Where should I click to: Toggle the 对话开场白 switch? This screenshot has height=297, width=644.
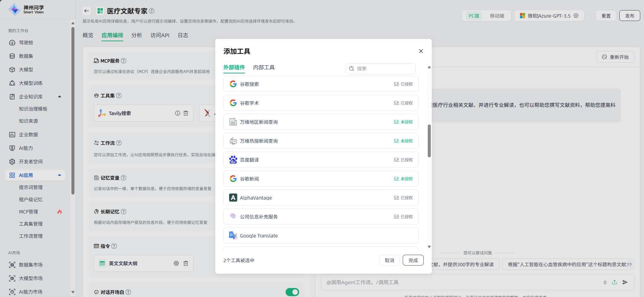click(292, 292)
